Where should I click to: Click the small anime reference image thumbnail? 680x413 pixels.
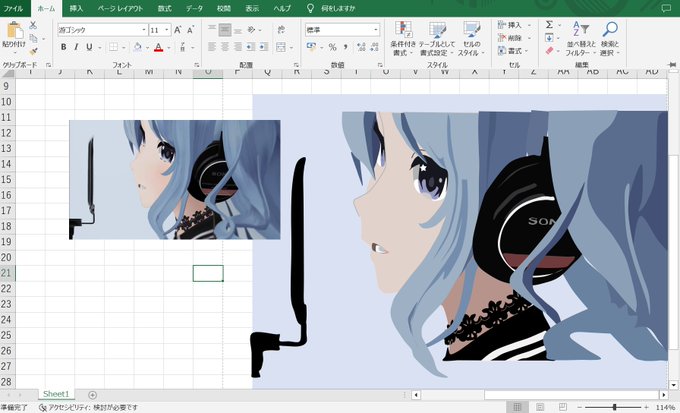[175, 180]
